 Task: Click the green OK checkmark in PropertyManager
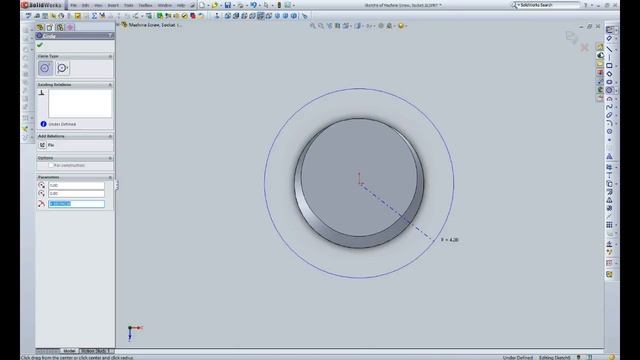[x=40, y=45]
